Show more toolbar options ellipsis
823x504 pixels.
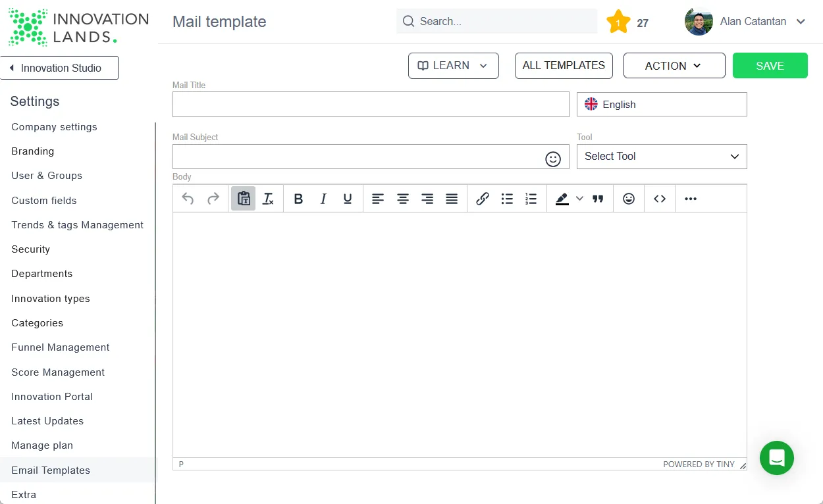coord(691,199)
